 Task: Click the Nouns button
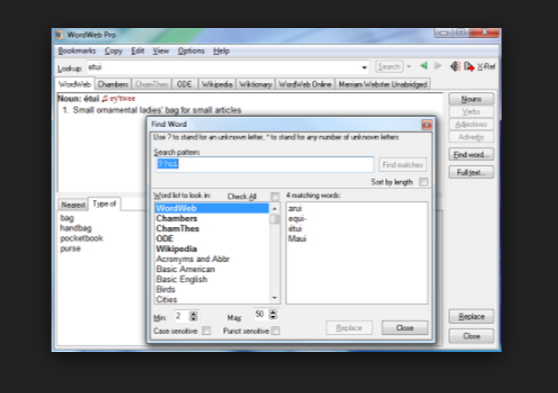(x=471, y=99)
